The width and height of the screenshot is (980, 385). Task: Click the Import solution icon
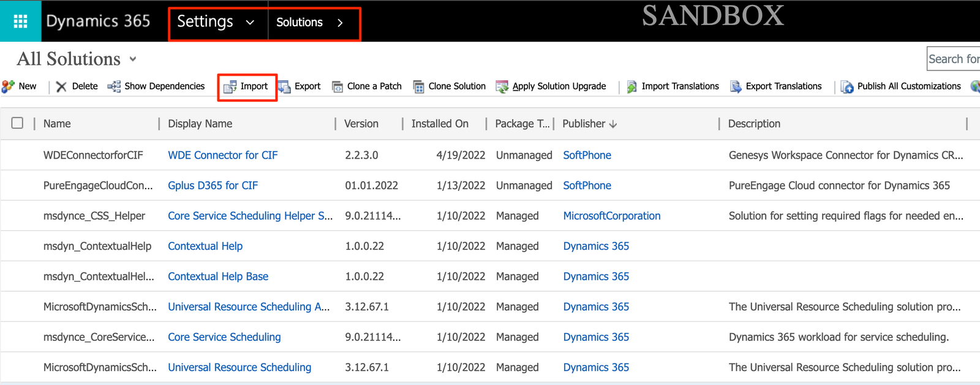pyautogui.click(x=230, y=87)
